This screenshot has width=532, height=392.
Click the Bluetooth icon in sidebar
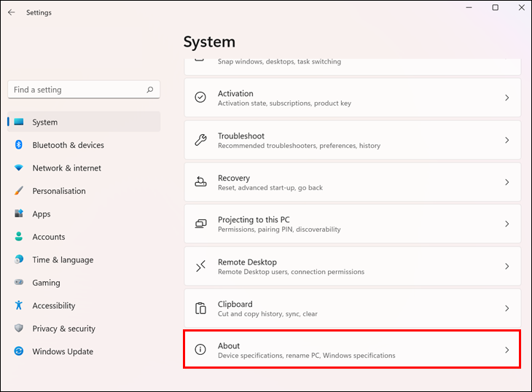(x=19, y=145)
